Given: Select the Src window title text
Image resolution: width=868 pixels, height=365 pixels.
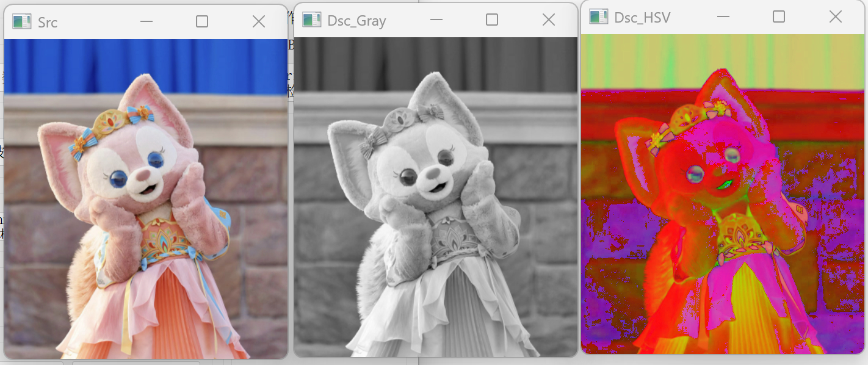Looking at the screenshot, I should (x=48, y=23).
